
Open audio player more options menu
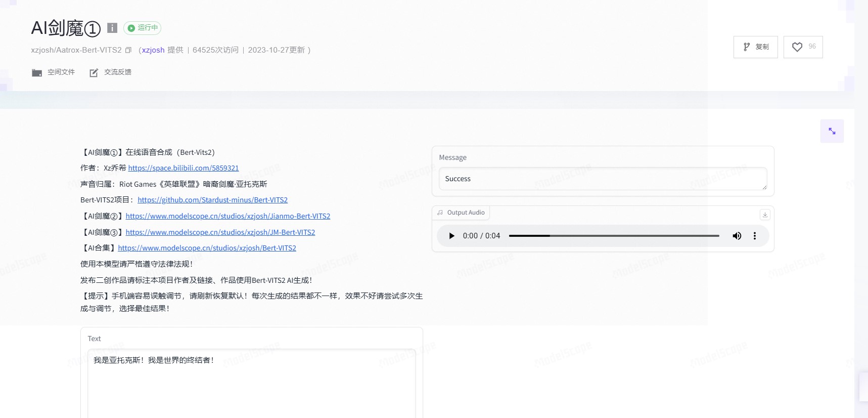[x=754, y=236]
